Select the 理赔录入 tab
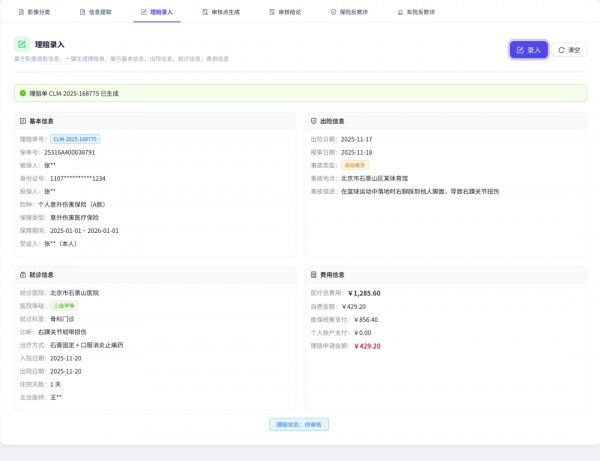Image resolution: width=600 pixels, height=461 pixels. coord(157,12)
